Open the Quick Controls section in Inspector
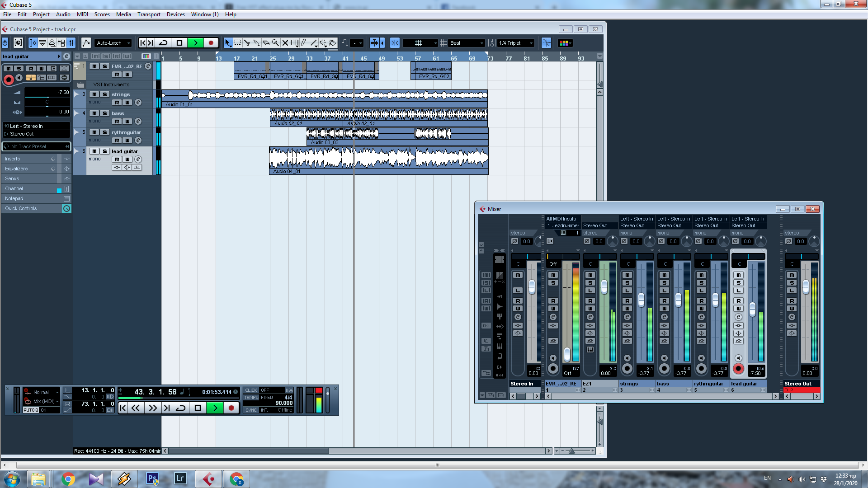Viewport: 868px width, 488px height. point(36,208)
